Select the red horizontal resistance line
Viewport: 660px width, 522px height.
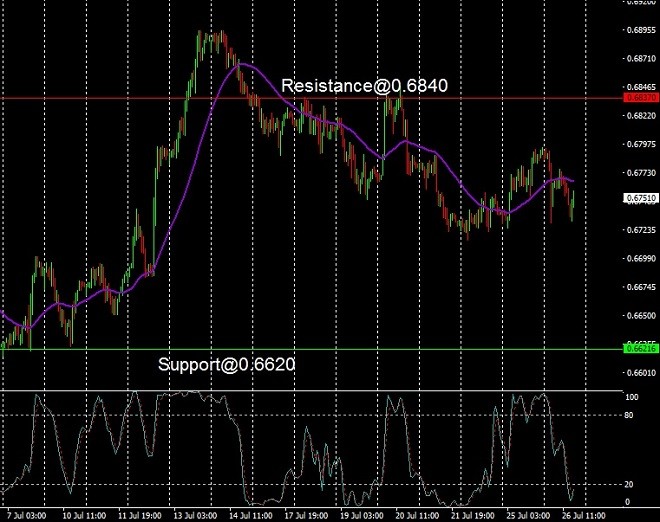[311, 99]
